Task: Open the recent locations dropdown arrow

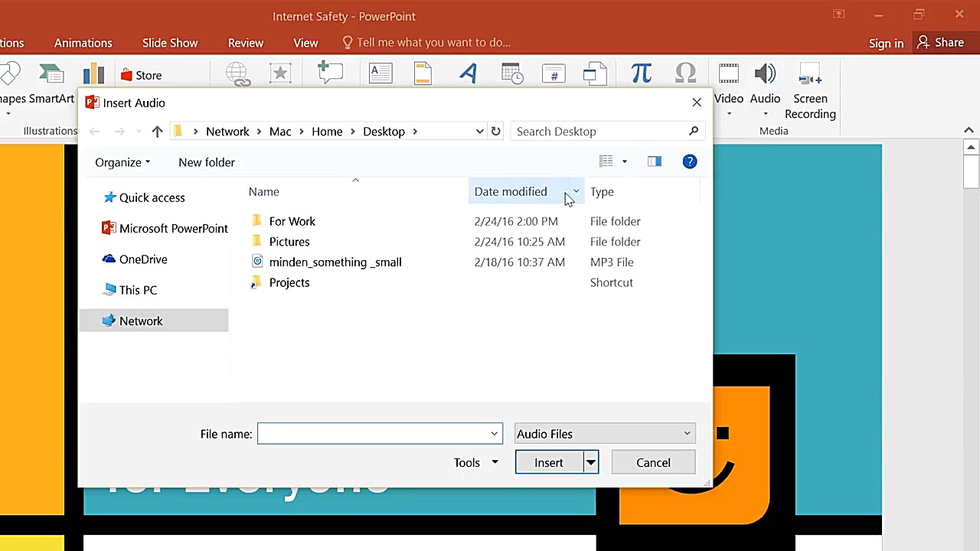Action: pyautogui.click(x=139, y=132)
